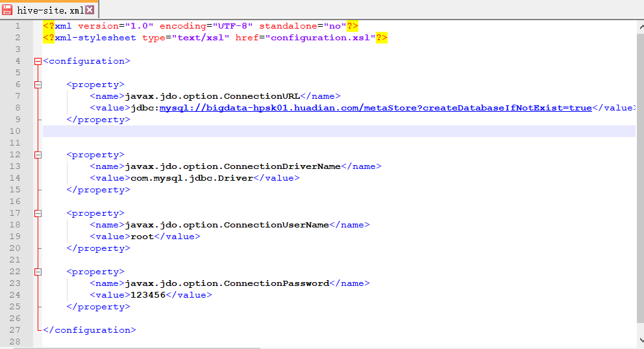Click ConnectionPassword property name
This screenshot has height=349, width=644.
click(227, 283)
